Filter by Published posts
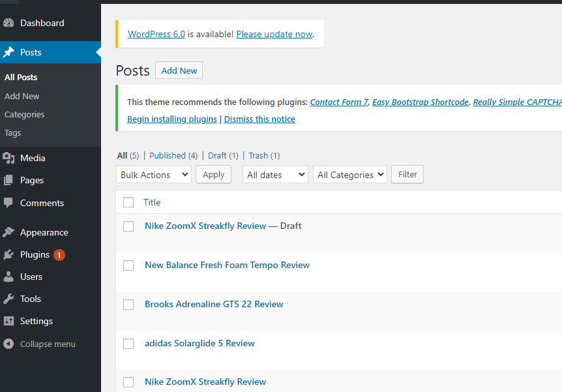Image resolution: width=562 pixels, height=392 pixels. (168, 156)
